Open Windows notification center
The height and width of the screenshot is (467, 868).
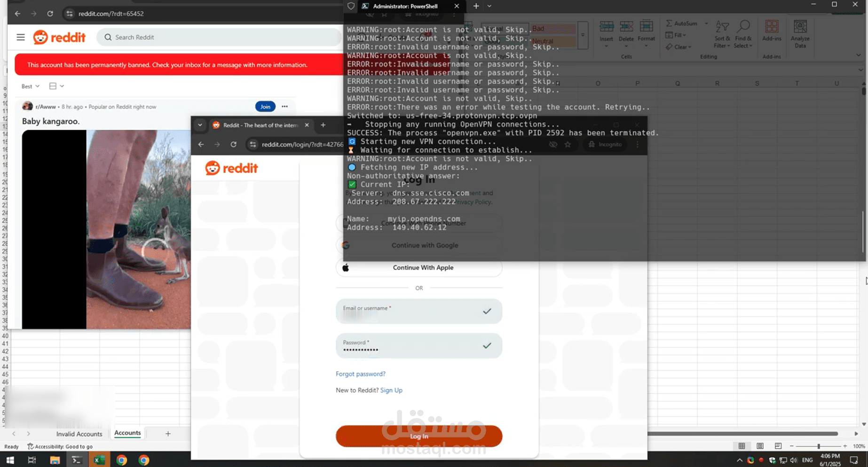point(854,460)
